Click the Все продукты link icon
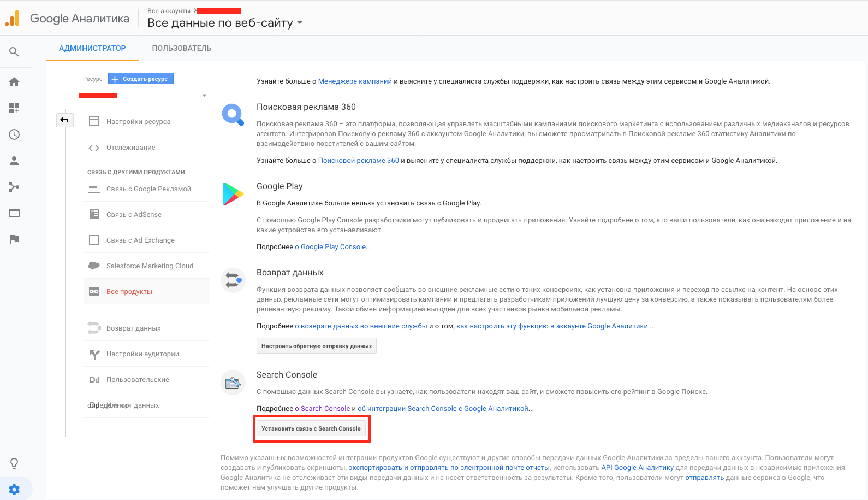The width and height of the screenshot is (868, 500). click(94, 291)
